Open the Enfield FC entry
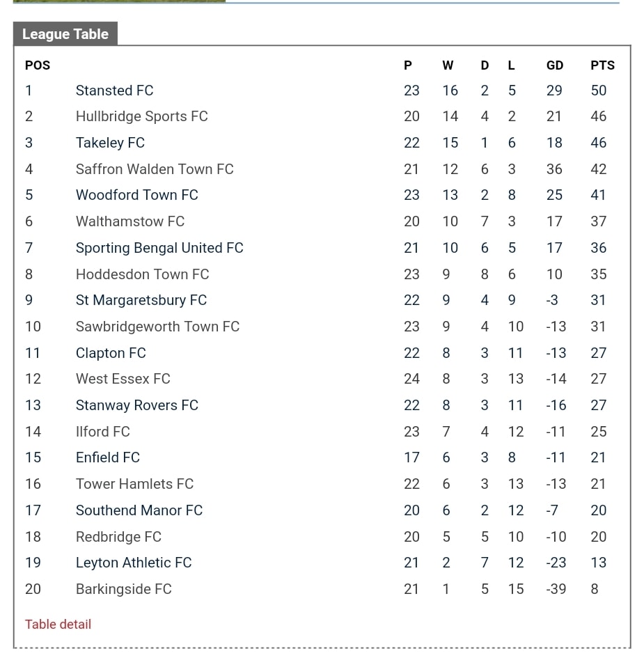 (x=108, y=457)
